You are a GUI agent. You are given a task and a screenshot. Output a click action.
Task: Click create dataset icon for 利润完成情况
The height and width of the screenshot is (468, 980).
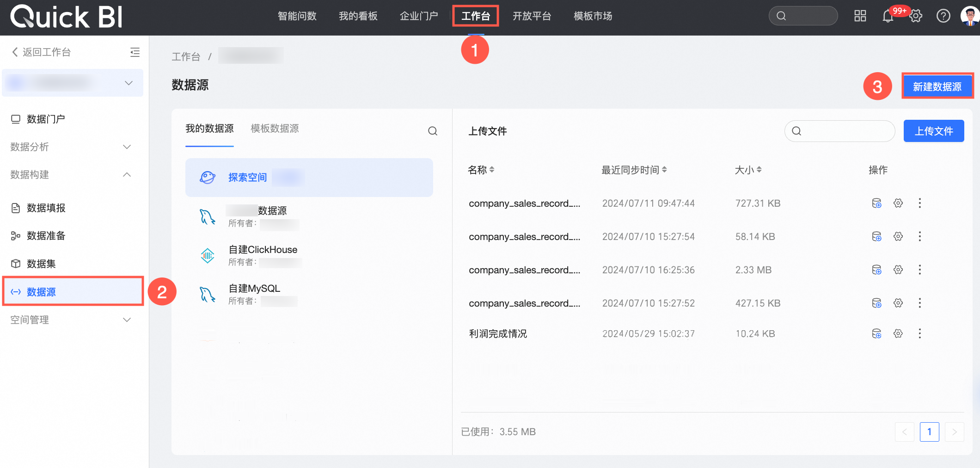pyautogui.click(x=876, y=333)
